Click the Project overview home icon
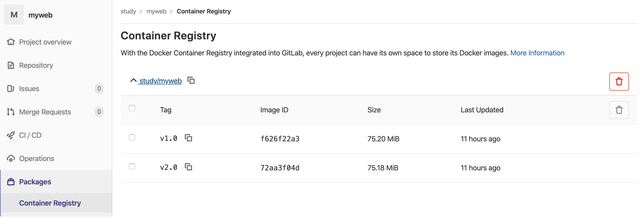The width and height of the screenshot is (644, 218). pos(11,42)
